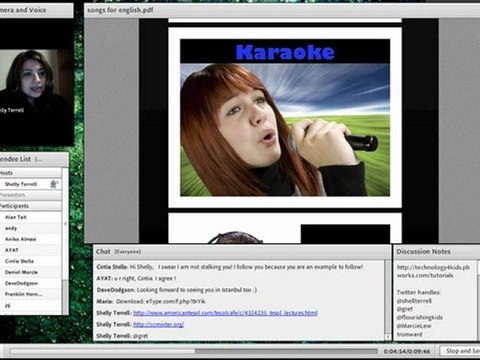Click @flourishingkids in Discussion Notes
Screen dimensions: 480x360
(420, 317)
